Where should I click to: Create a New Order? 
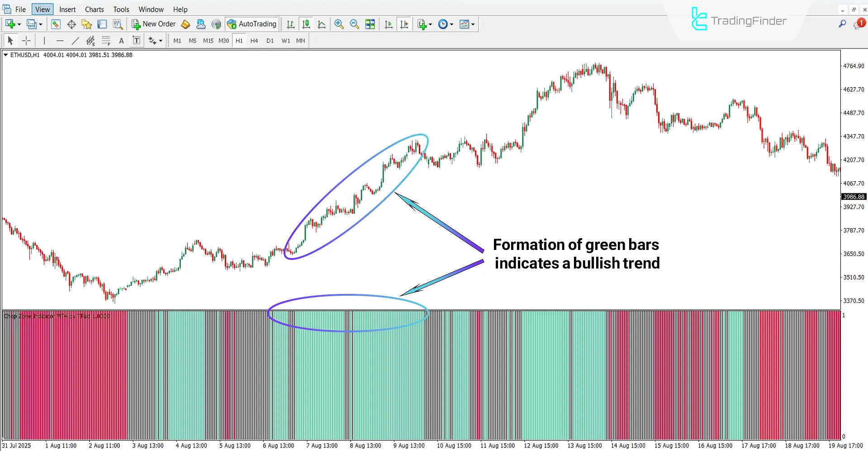[x=153, y=24]
